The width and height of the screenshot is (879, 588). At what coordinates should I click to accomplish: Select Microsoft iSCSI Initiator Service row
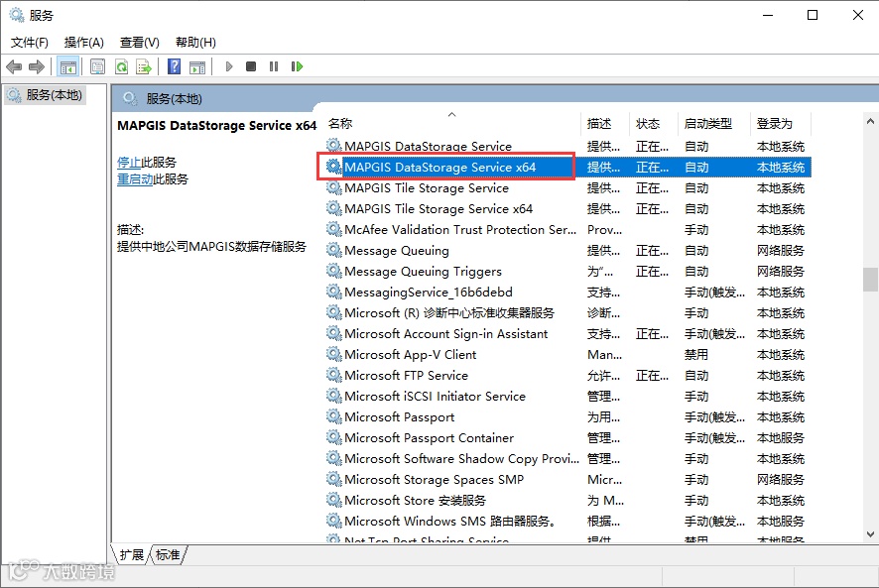point(567,396)
